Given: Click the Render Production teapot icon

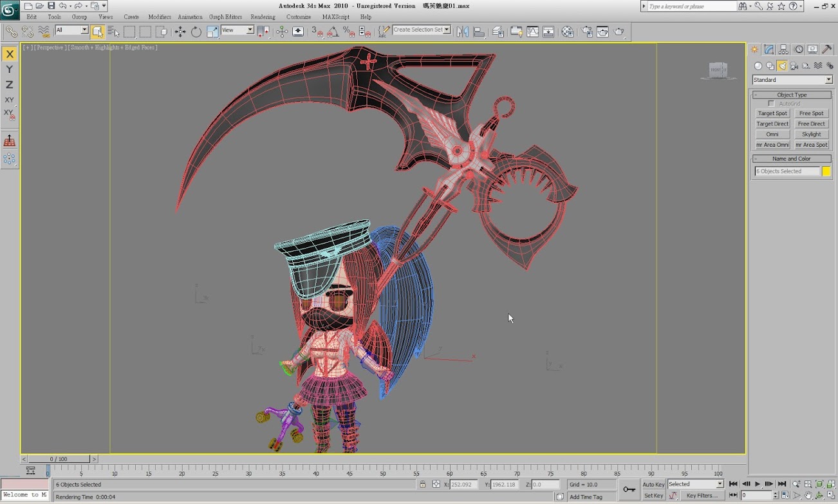Looking at the screenshot, I should pos(619,31).
